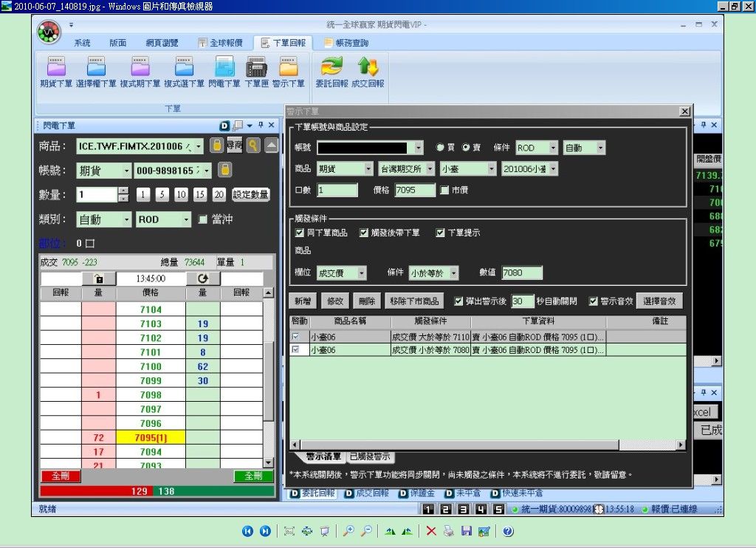This screenshot has height=548, width=756.
Task: Open the 警示下單 alert order icon
Action: [289, 72]
